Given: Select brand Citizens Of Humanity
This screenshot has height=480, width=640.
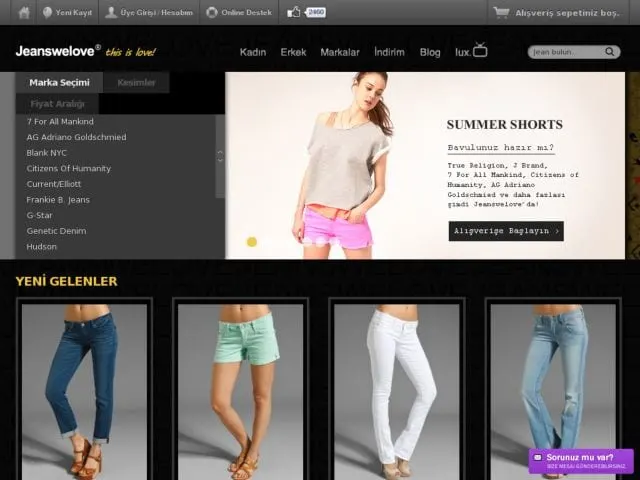Looking at the screenshot, I should click(69, 169).
